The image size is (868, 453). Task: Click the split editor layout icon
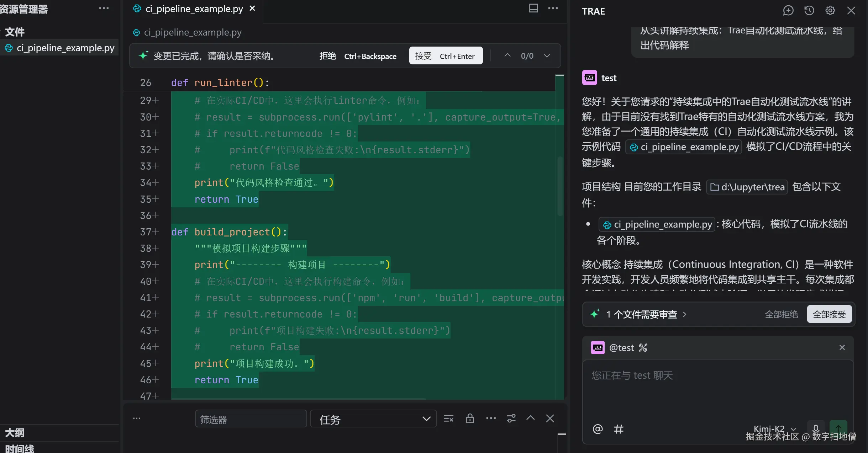[533, 8]
